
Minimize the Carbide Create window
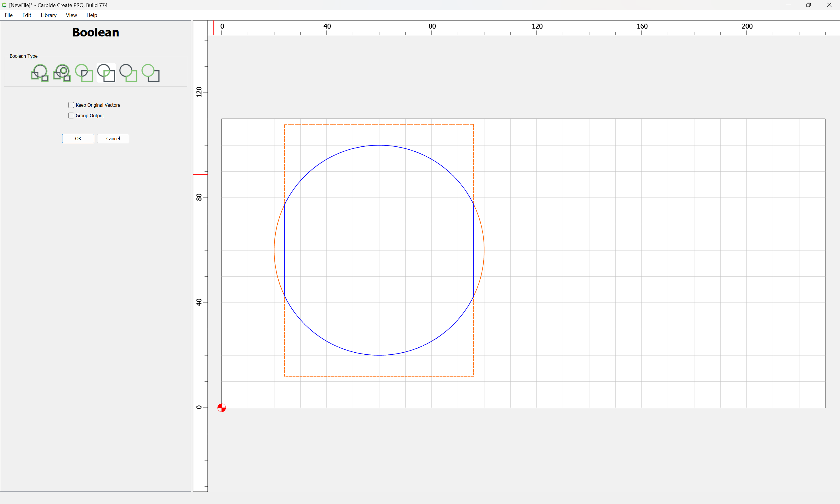[x=788, y=5]
